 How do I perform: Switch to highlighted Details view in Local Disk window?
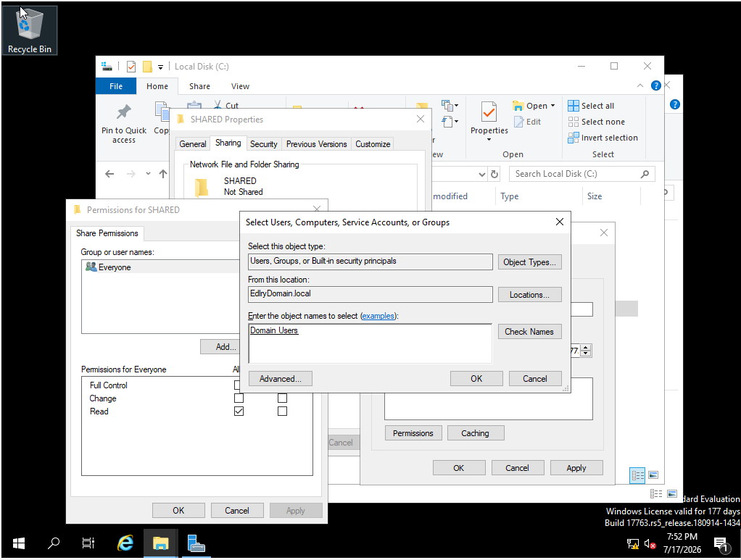click(637, 475)
